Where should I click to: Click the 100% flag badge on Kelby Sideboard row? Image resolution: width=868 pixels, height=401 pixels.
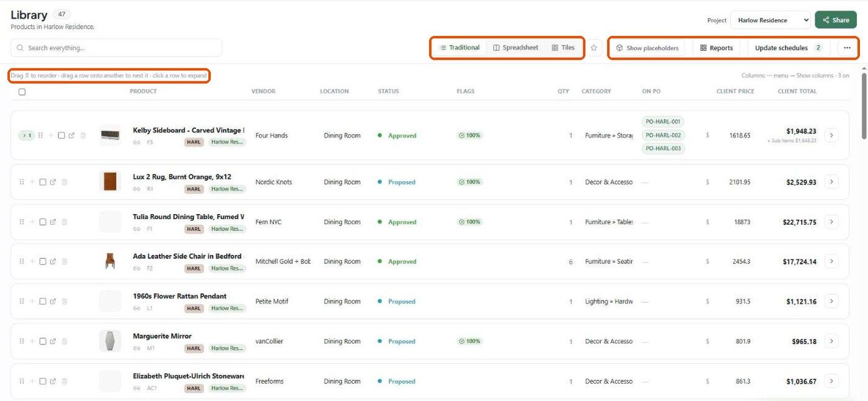[x=470, y=135]
